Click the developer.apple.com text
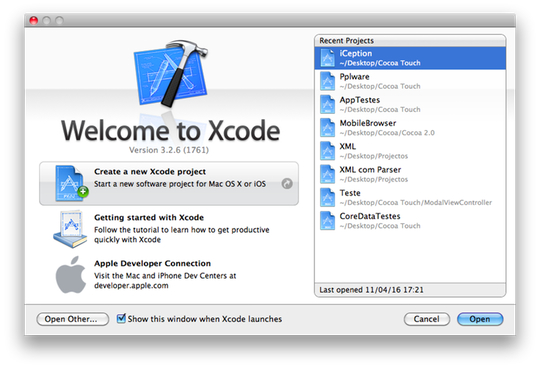The height and width of the screenshot is (369, 540). point(131,286)
